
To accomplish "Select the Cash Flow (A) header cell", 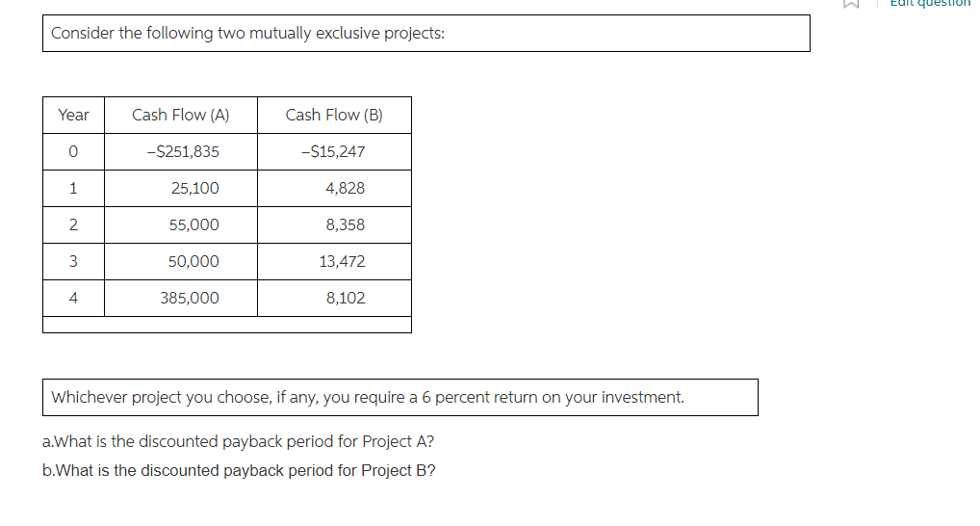I will [181, 115].
